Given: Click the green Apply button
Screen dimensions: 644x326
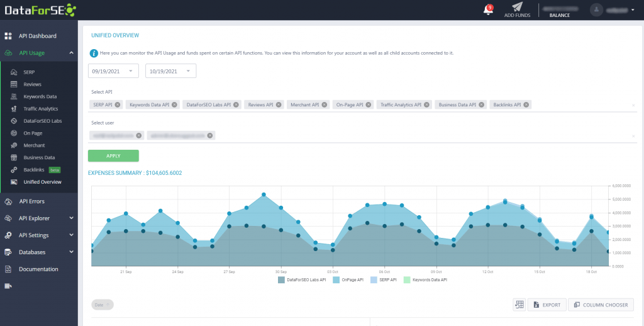Looking at the screenshot, I should click(113, 156).
